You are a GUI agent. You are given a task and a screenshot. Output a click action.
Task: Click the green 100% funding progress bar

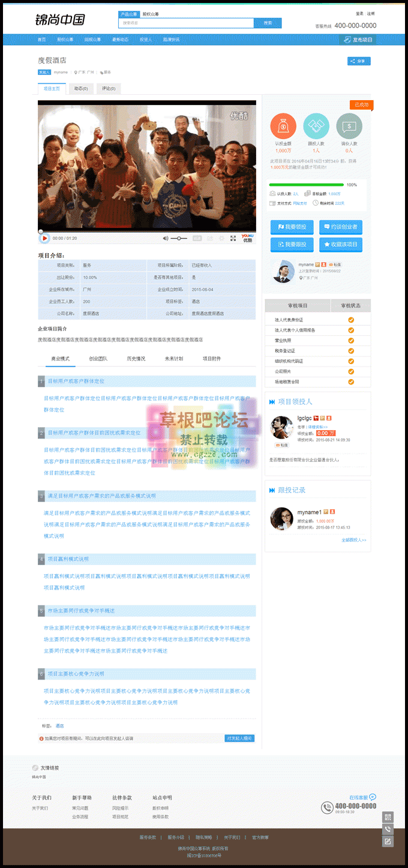(x=307, y=185)
